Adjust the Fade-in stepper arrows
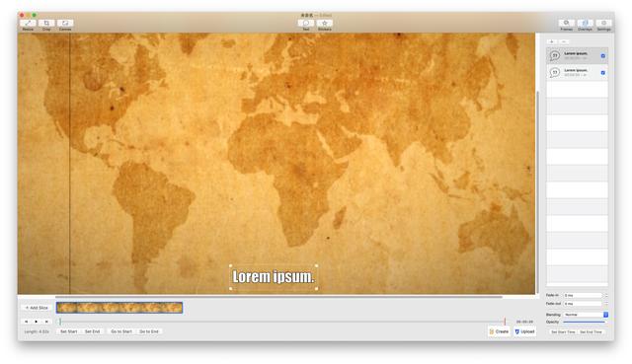The image size is (632, 364). 606,295
